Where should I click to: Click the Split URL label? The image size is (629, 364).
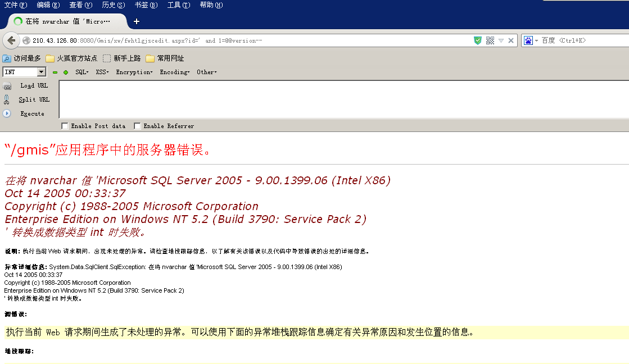34,99
